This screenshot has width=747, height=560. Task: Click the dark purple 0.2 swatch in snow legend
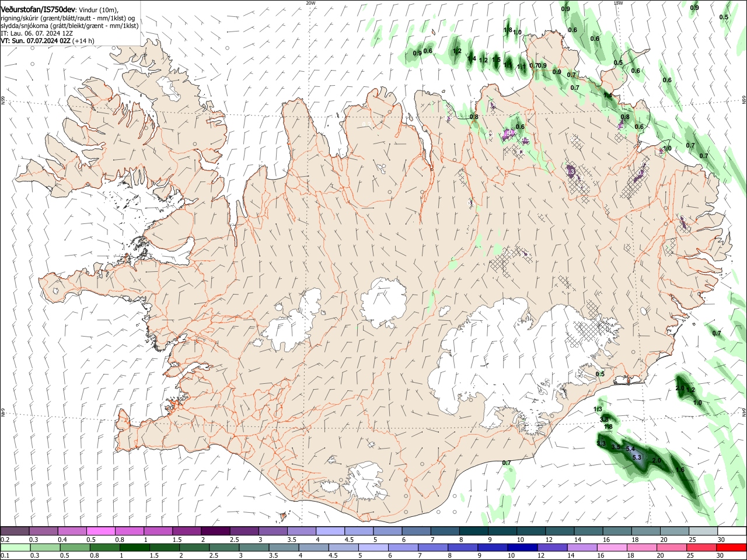point(15,531)
